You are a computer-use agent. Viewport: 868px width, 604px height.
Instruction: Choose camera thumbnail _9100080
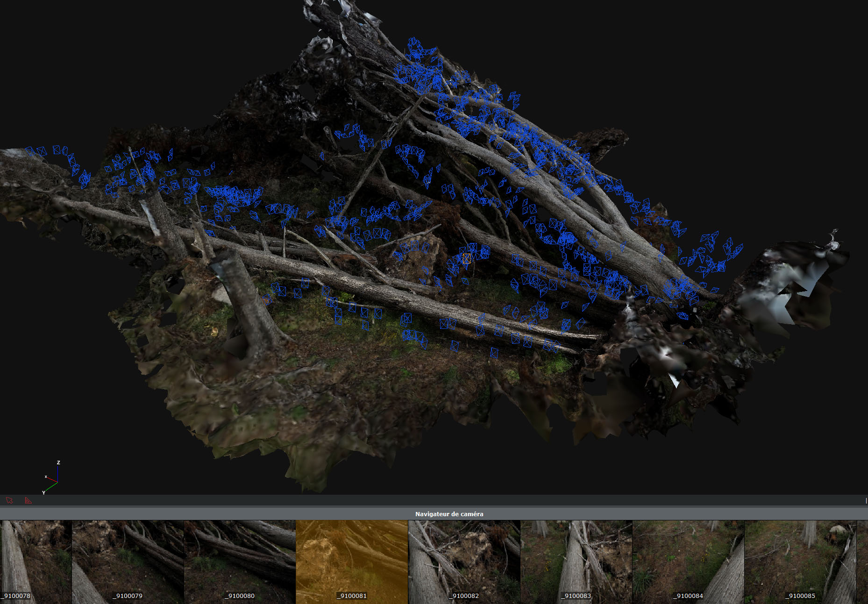(x=240, y=561)
